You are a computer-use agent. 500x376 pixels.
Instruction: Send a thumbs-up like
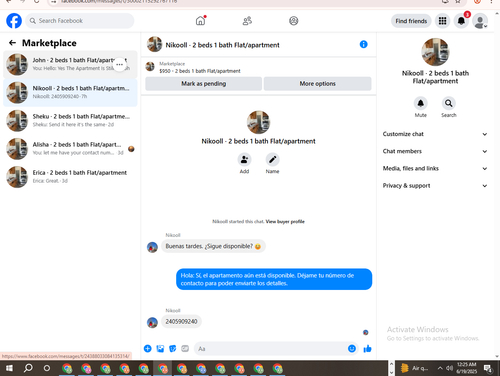(367, 349)
